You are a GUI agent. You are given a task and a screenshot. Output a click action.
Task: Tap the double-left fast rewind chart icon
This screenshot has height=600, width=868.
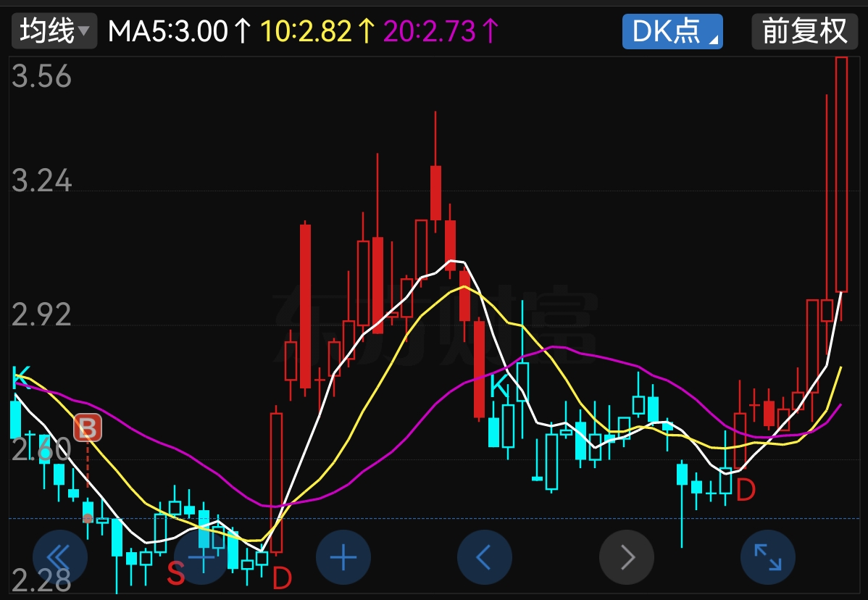pyautogui.click(x=60, y=557)
